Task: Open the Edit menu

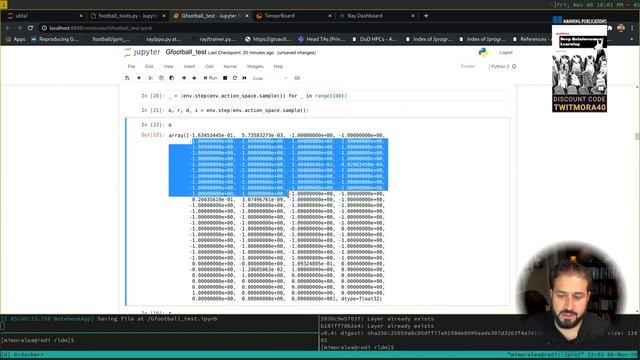Action: 149,66
